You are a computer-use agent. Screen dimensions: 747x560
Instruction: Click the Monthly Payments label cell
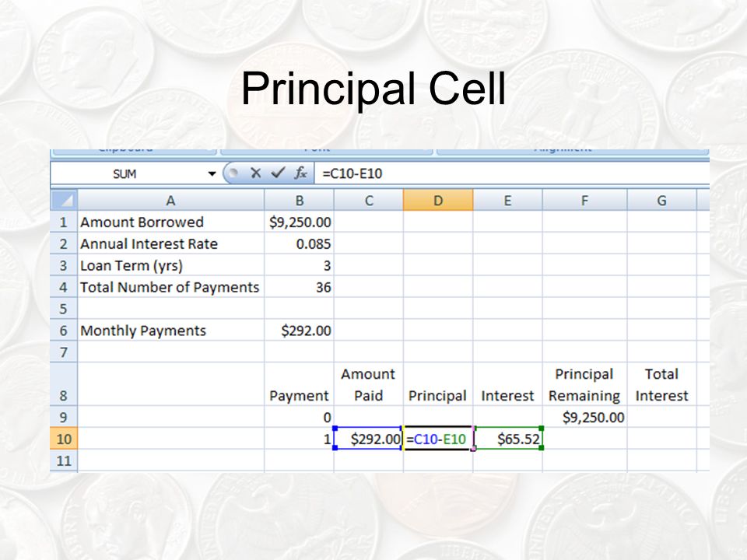[171, 331]
